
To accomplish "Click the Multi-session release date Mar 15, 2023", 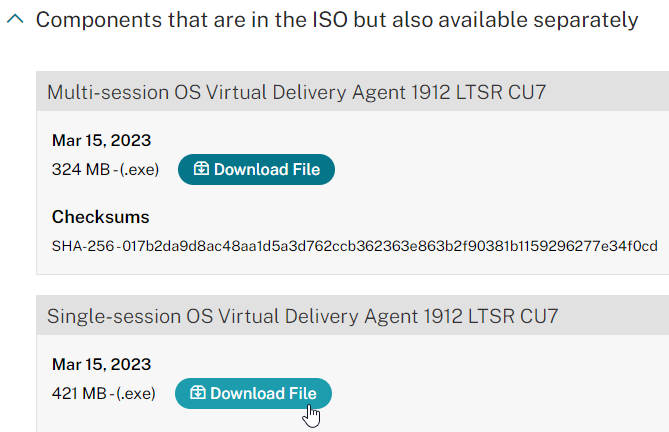I will 101,140.
